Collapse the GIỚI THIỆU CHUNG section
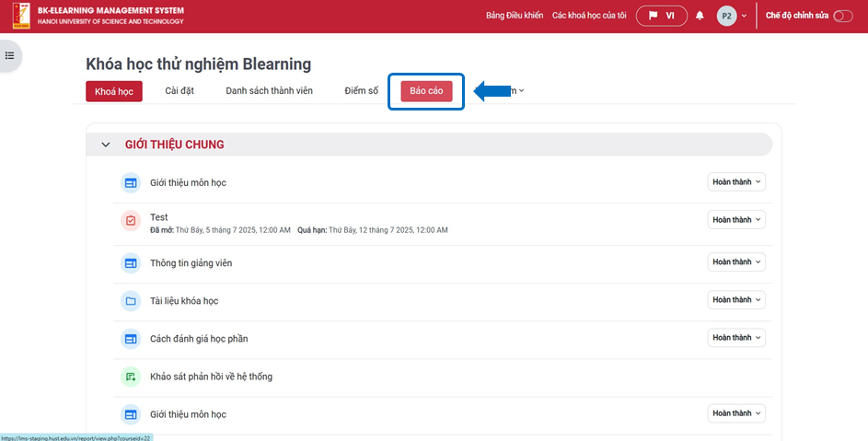The height and width of the screenshot is (441, 868). 106,145
